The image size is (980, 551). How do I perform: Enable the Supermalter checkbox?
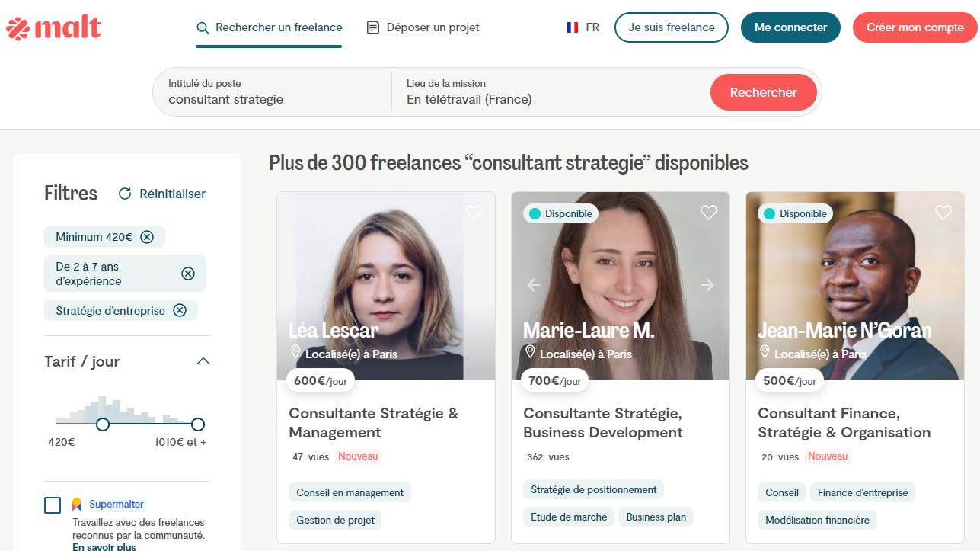tap(53, 505)
